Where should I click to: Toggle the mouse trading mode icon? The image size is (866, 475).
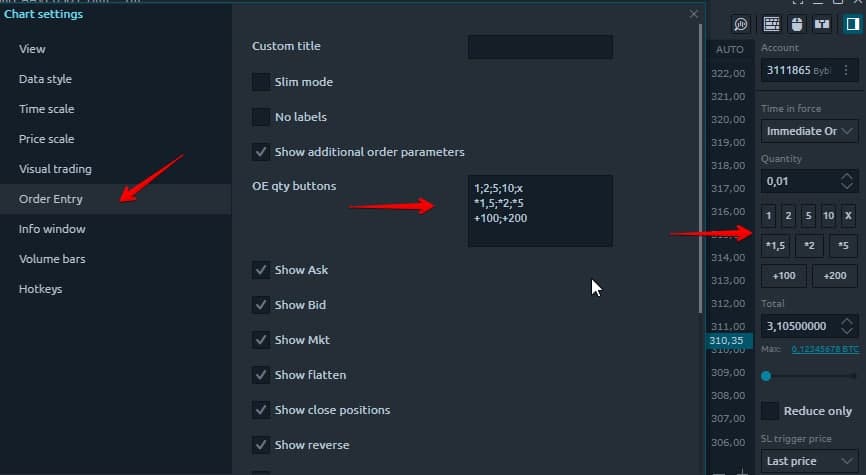796,23
